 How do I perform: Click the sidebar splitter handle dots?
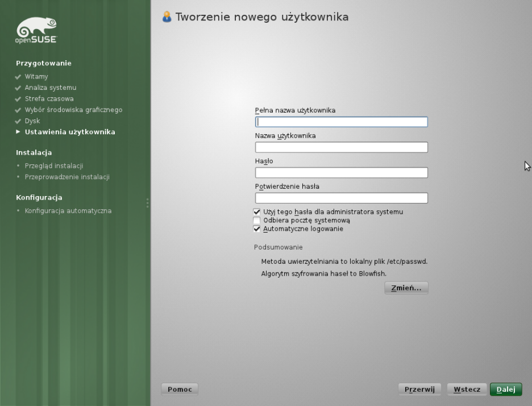(147, 203)
